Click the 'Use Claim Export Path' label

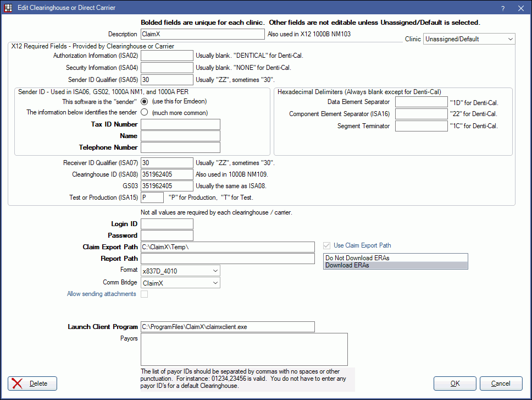tap(362, 245)
